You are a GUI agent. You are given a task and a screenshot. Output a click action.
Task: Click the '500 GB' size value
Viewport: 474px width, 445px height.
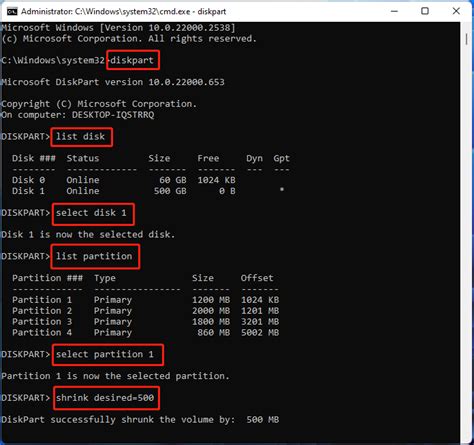[x=170, y=191]
